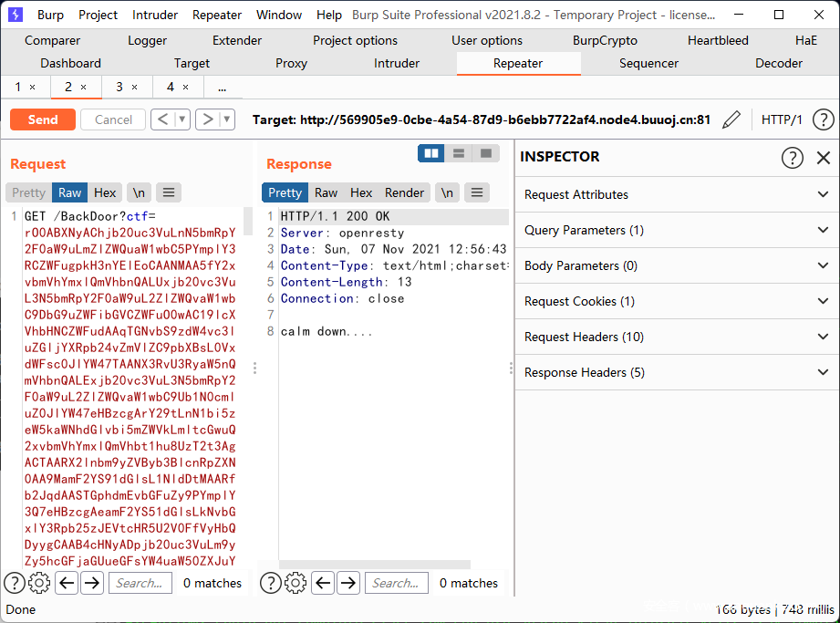Open Request pane hamburger menu icon
The image size is (840, 623).
[169, 192]
